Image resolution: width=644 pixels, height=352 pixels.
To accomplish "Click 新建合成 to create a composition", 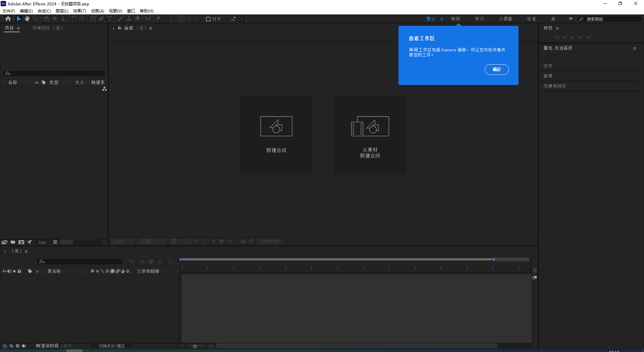I will click(x=276, y=134).
